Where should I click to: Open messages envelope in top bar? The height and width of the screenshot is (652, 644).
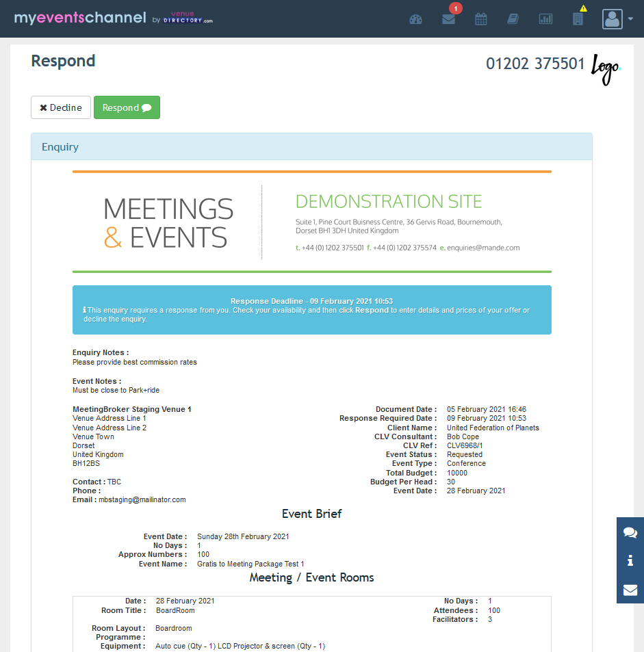tap(448, 19)
